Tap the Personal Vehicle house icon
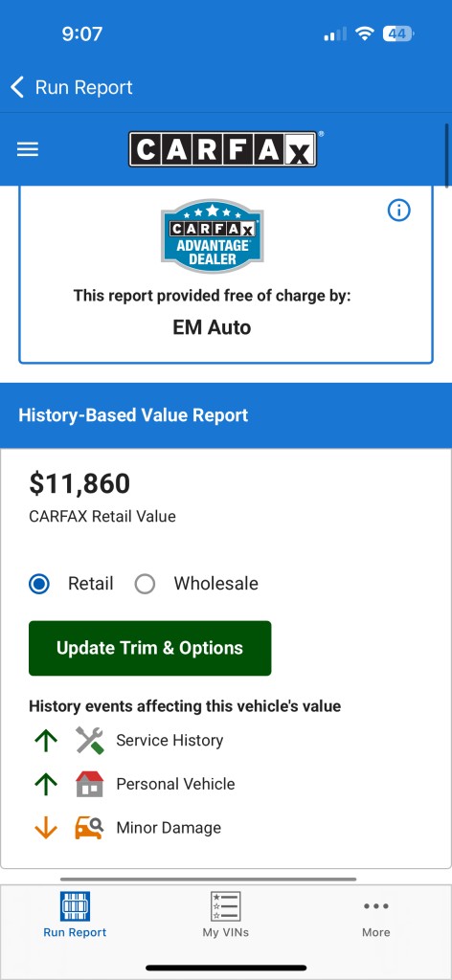452x980 pixels. (x=90, y=784)
